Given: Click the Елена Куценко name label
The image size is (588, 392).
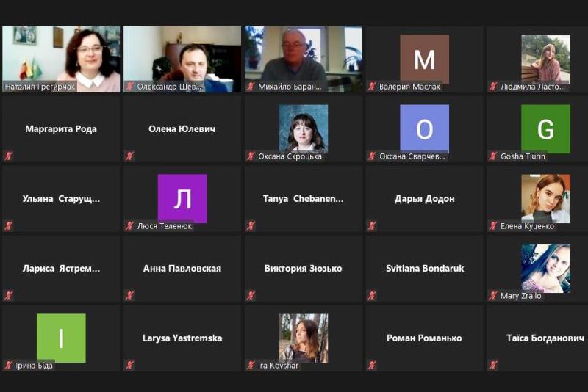Looking at the screenshot, I should point(527,226).
